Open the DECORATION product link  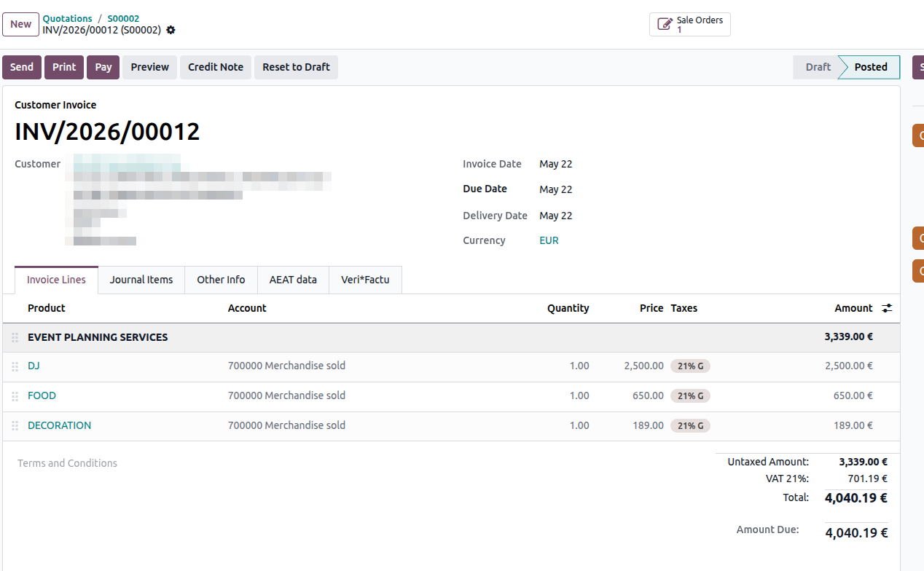click(x=60, y=425)
